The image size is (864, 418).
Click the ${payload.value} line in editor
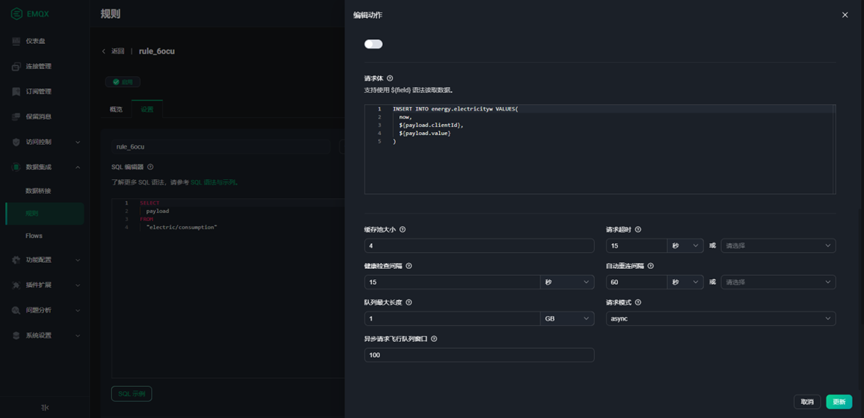pyautogui.click(x=425, y=133)
